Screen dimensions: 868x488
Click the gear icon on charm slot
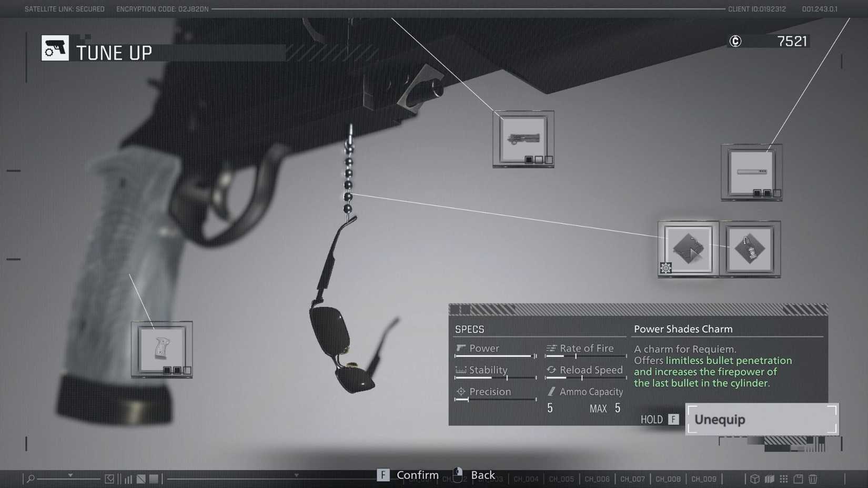click(665, 268)
